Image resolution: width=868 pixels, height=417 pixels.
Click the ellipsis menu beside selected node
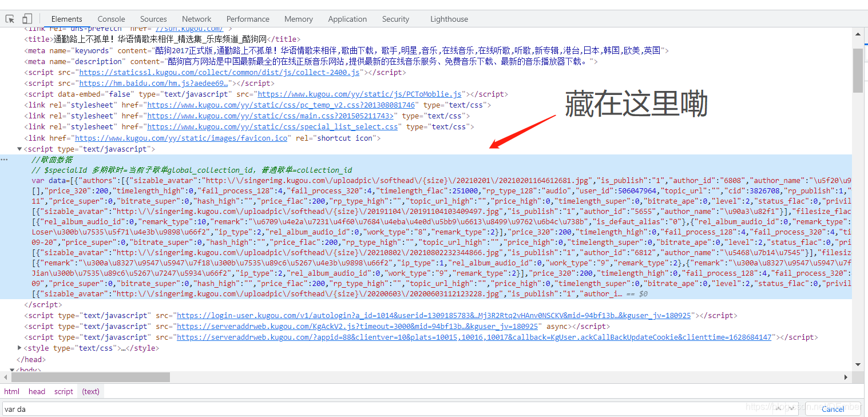tap(4, 160)
